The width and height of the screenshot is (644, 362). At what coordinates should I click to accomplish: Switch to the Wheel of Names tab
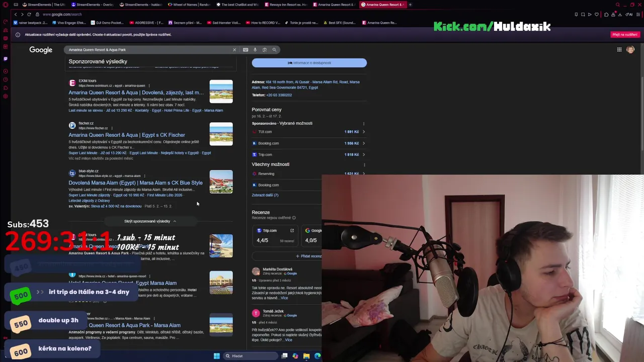pyautogui.click(x=190, y=5)
